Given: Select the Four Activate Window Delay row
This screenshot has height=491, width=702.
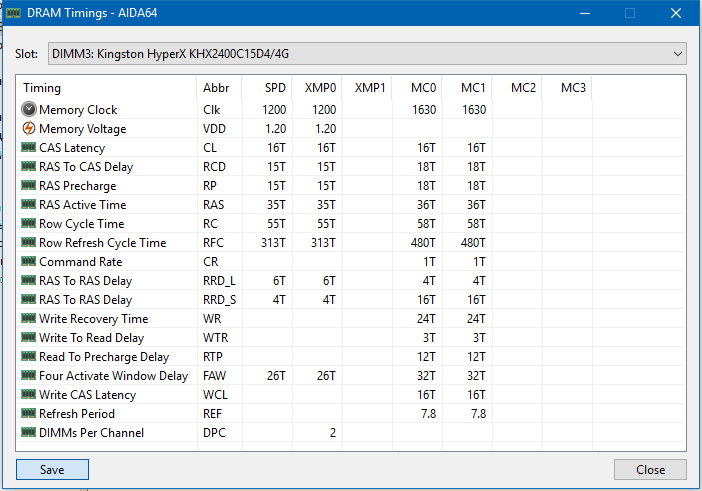Looking at the screenshot, I should (x=112, y=376).
